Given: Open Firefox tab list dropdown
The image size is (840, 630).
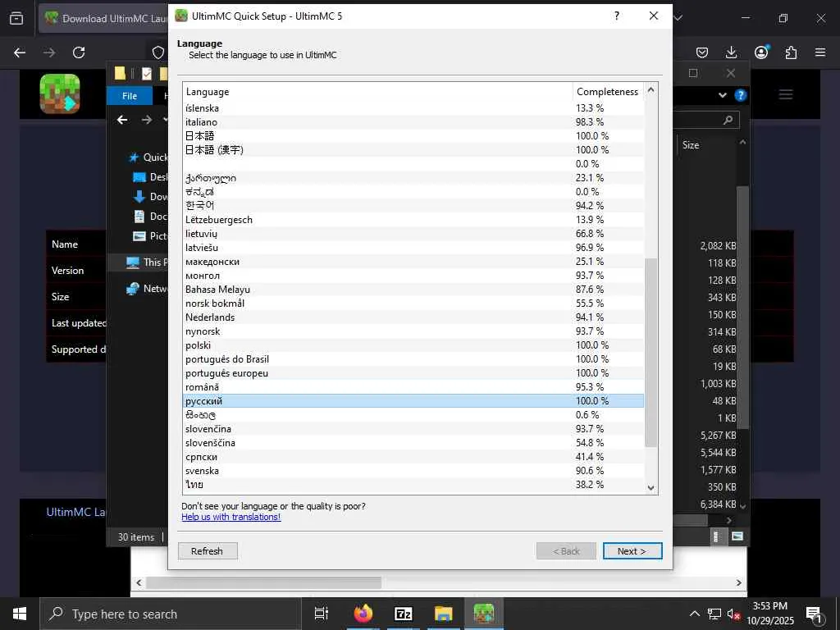Looking at the screenshot, I should [x=678, y=18].
